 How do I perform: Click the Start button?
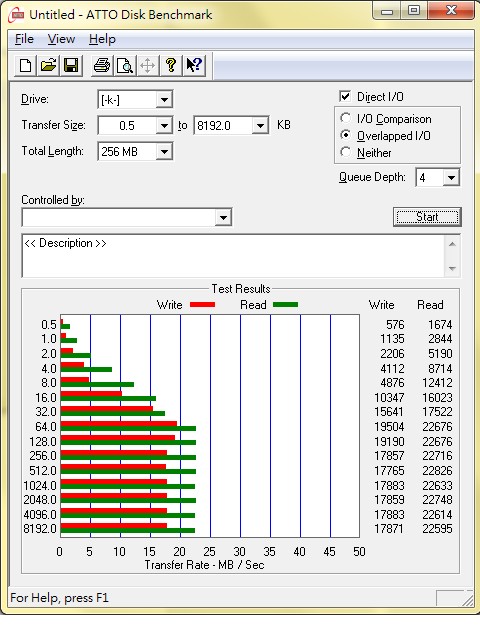tap(427, 217)
